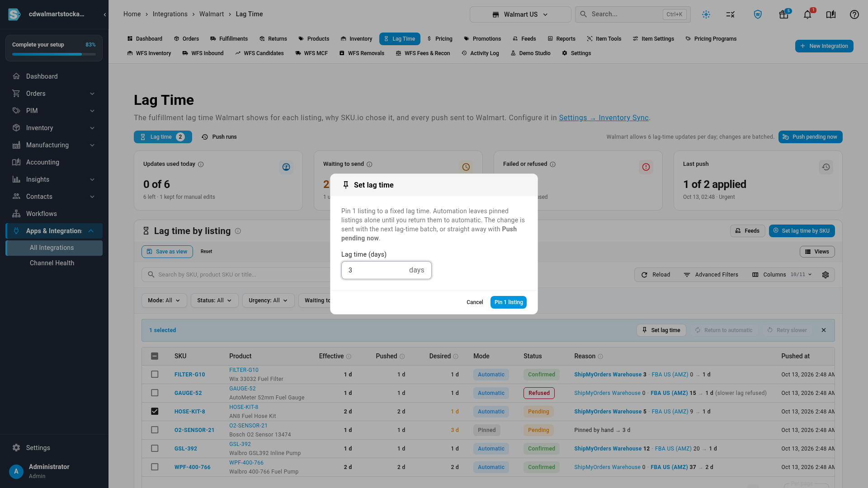The width and height of the screenshot is (868, 488).
Task: Click info icon beside Reason column
Action: [x=600, y=357]
